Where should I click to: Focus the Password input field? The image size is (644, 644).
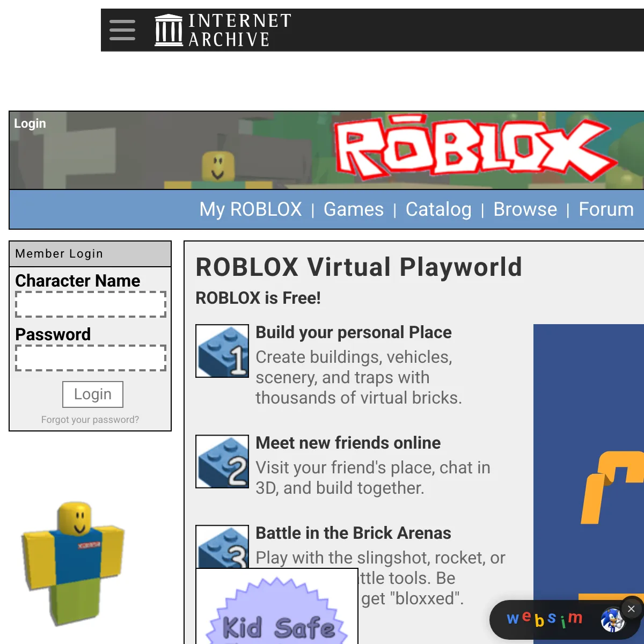pos(91,358)
